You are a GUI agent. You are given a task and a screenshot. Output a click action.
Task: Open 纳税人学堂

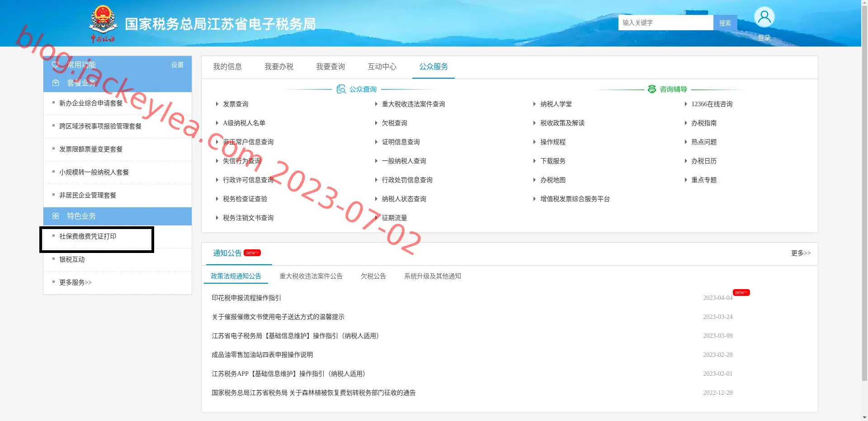[556, 104]
